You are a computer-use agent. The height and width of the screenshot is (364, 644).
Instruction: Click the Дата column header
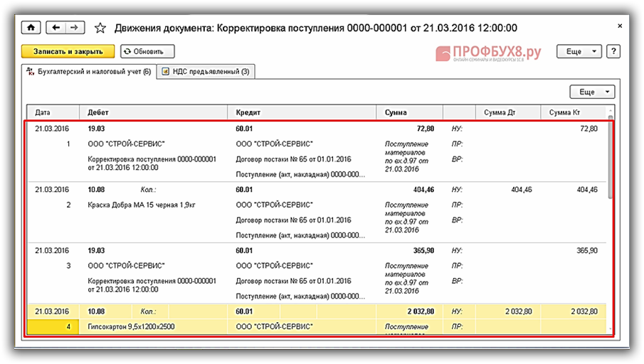53,112
